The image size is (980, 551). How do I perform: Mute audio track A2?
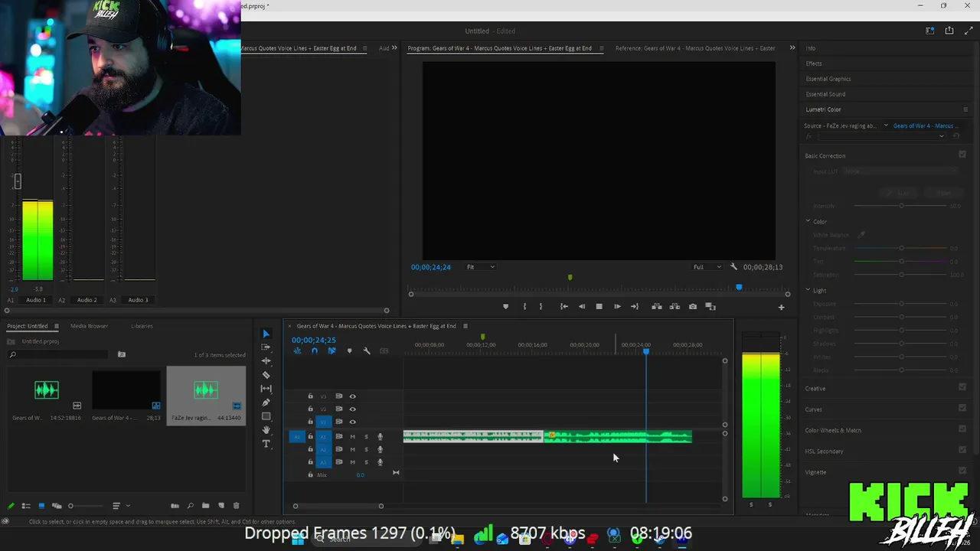coord(352,449)
